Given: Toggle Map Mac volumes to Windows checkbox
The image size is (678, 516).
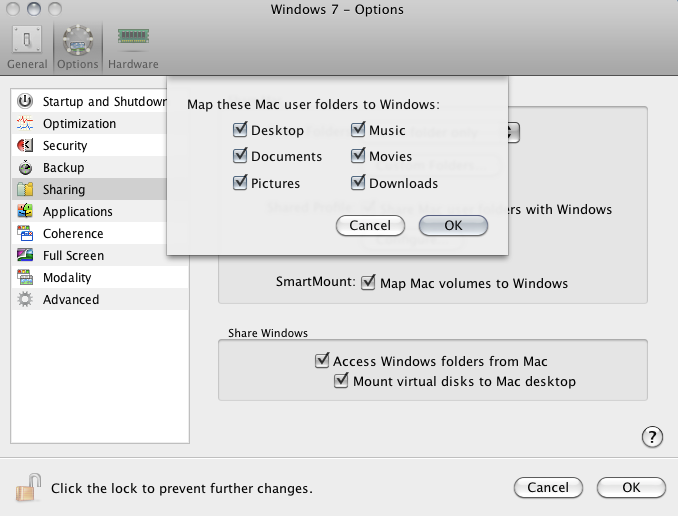Looking at the screenshot, I should click(x=368, y=282).
